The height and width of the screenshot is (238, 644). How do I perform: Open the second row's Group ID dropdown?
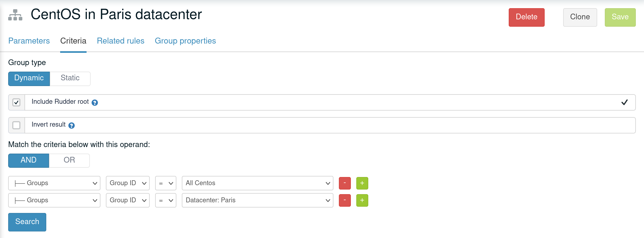[128, 200]
